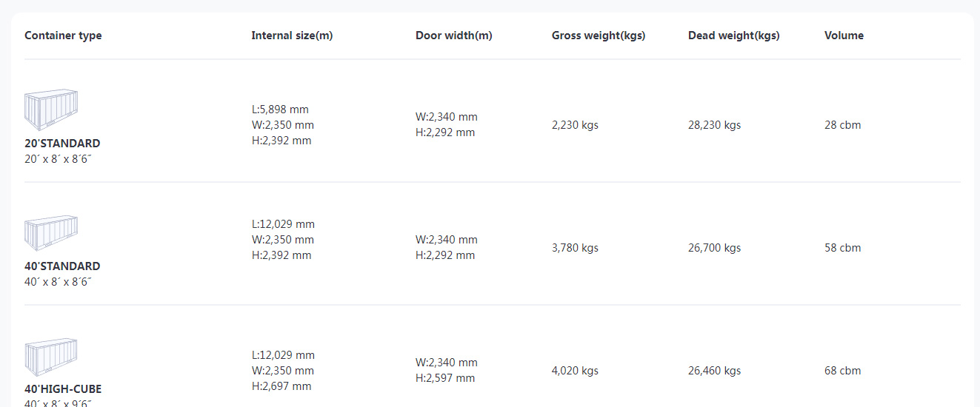Viewport: 980px width, 407px height.
Task: Click the 2,230 kgs gross weight cell
Action: 575,125
